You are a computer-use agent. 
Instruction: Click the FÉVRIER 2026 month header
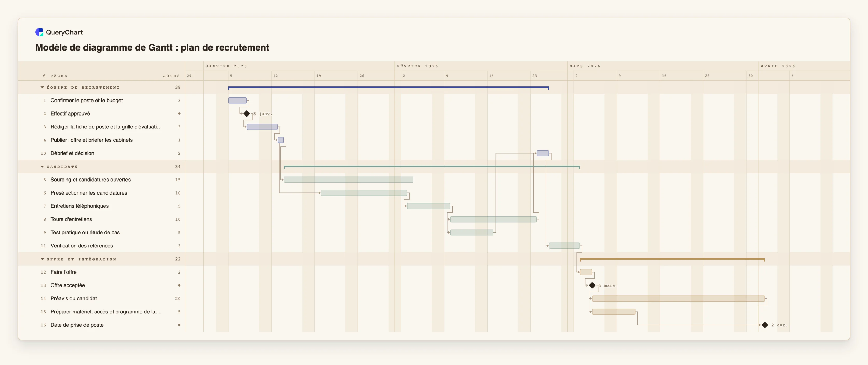click(x=418, y=66)
